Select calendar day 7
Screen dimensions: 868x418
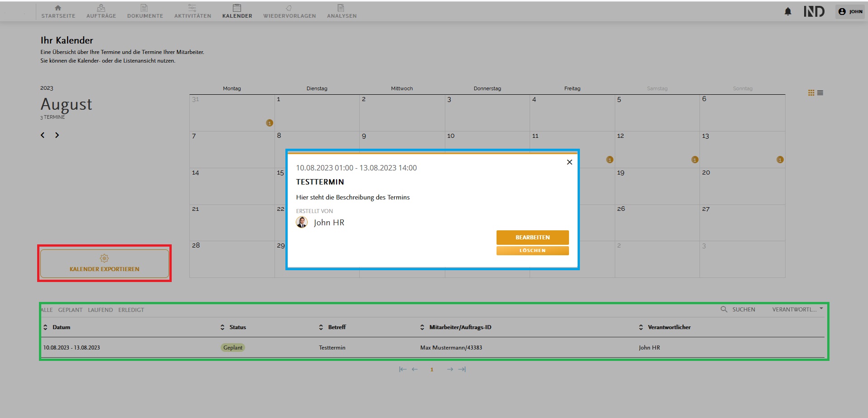coord(232,150)
